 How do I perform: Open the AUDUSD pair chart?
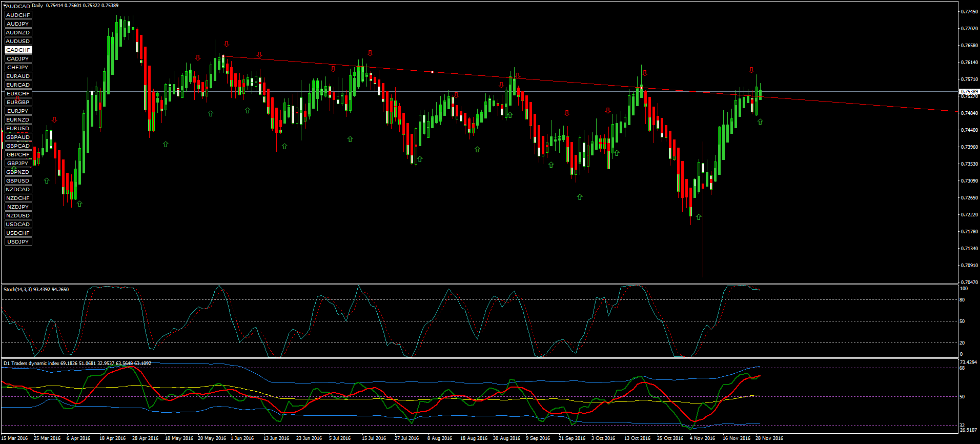(x=18, y=42)
